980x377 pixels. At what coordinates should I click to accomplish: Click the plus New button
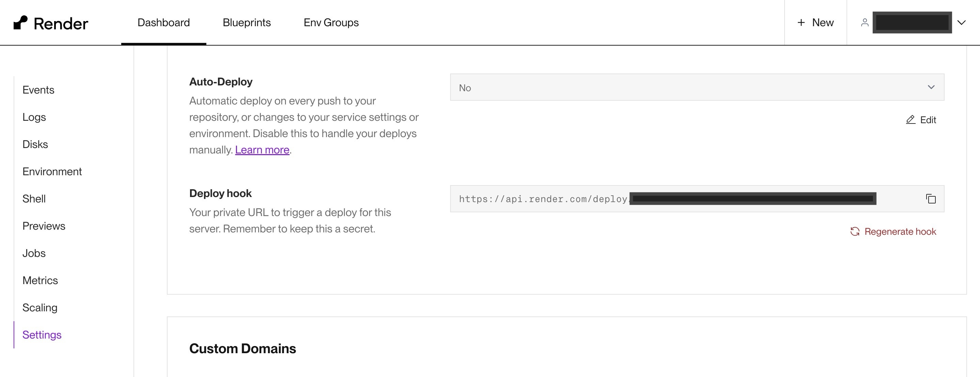(x=815, y=23)
